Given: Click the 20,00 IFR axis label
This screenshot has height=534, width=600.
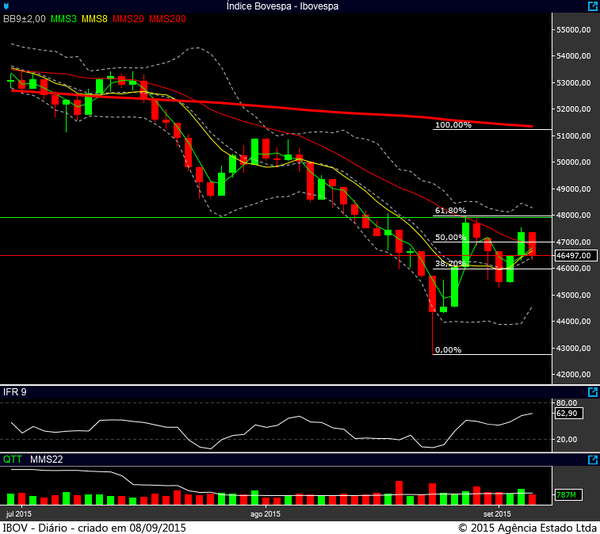Looking at the screenshot, I should (566, 439).
